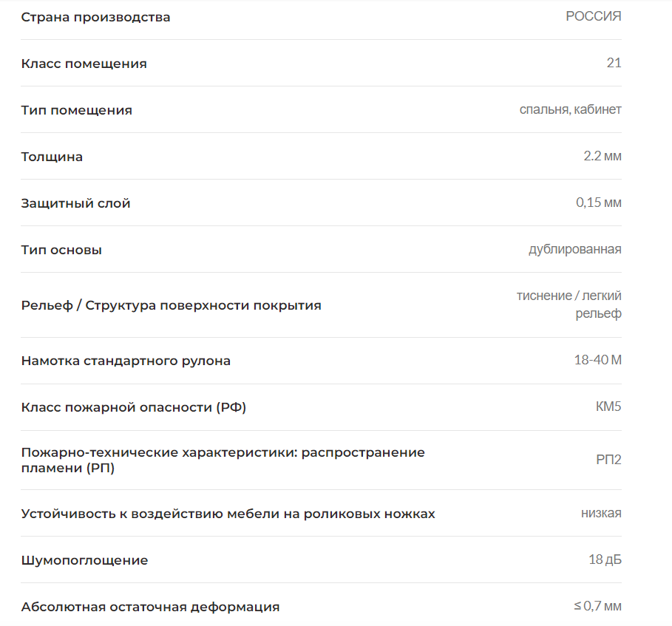
Task: Click the 'Тип помещения' label
Action: click(77, 111)
